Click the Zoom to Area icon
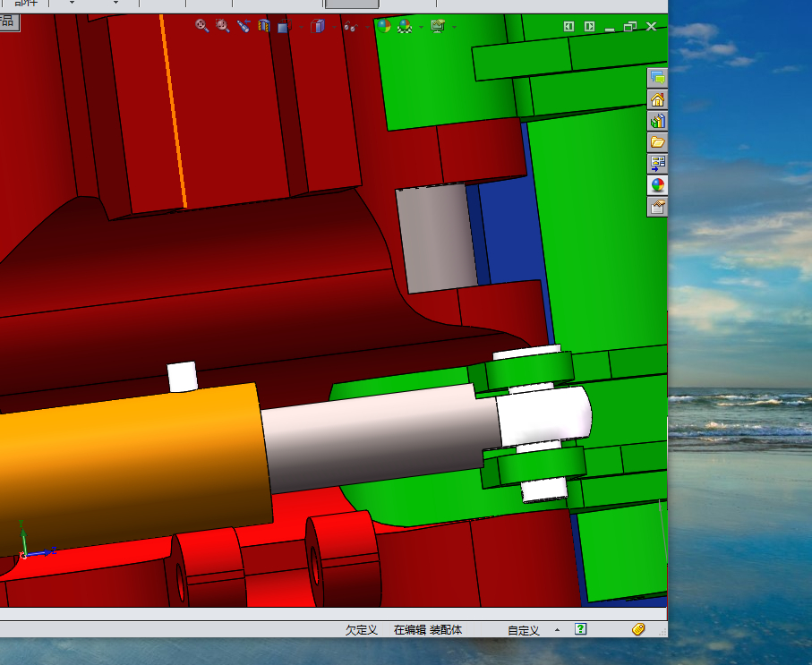The height and width of the screenshot is (665, 812). click(x=223, y=26)
